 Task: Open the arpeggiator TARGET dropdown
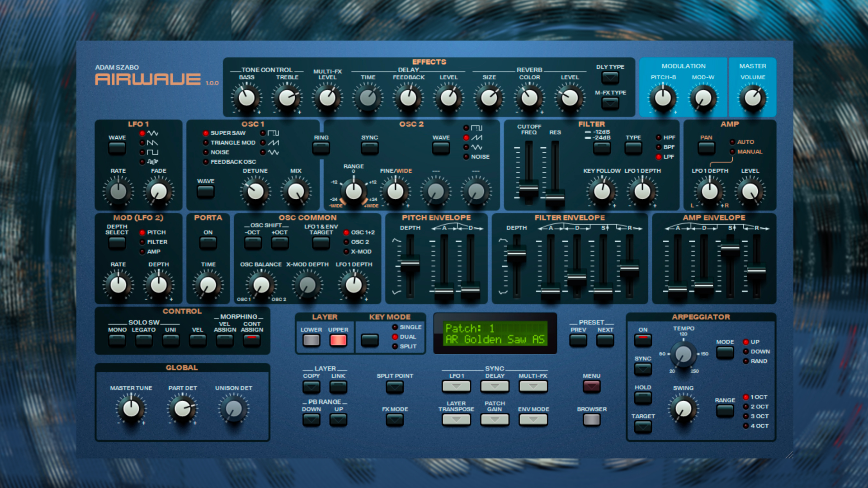[642, 427]
